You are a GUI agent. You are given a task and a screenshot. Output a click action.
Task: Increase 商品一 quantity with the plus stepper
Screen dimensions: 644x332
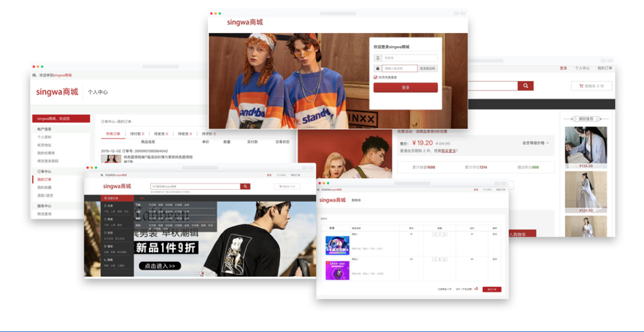pyautogui.click(x=445, y=236)
